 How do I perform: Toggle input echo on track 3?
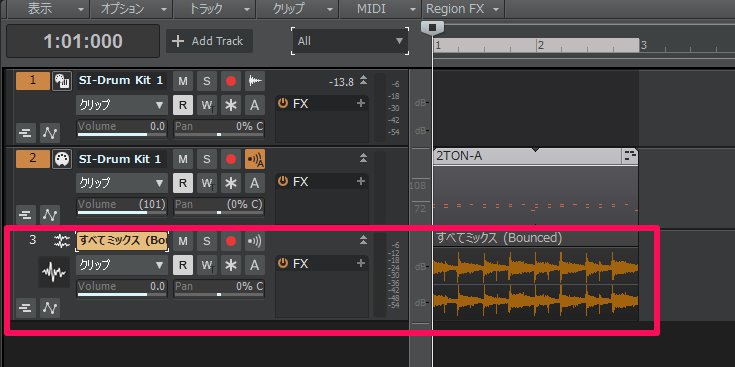click(x=255, y=241)
